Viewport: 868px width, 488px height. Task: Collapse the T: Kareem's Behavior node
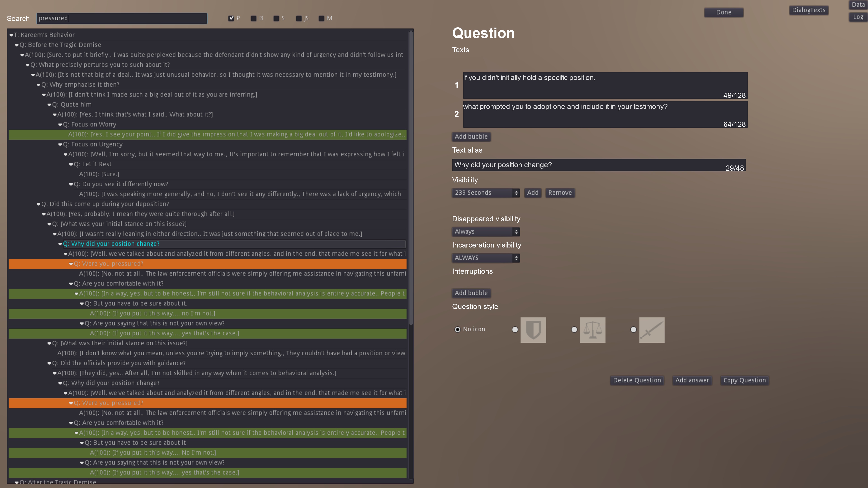coord(11,35)
